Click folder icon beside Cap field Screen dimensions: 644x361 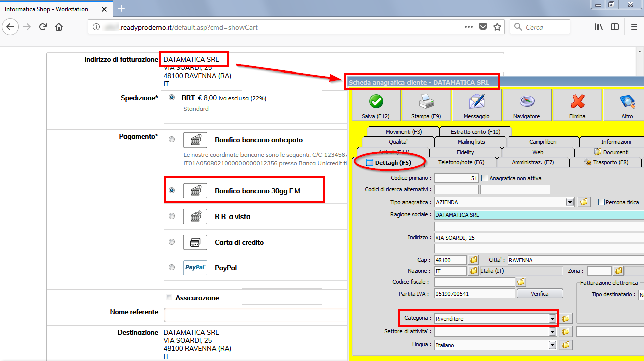point(473,260)
